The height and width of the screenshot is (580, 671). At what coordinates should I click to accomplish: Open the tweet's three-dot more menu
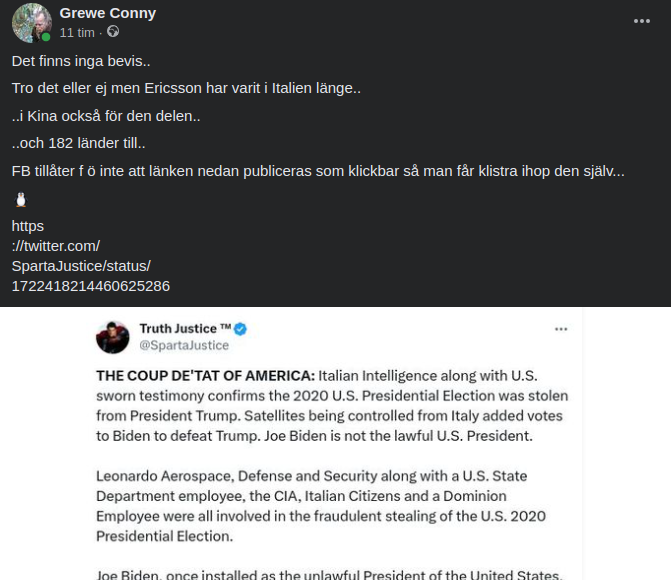[x=561, y=329]
